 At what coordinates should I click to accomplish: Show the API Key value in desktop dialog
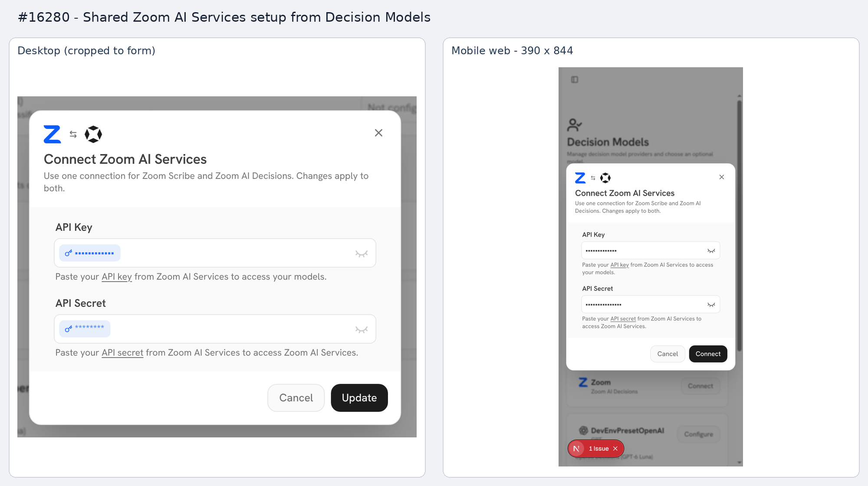click(362, 253)
